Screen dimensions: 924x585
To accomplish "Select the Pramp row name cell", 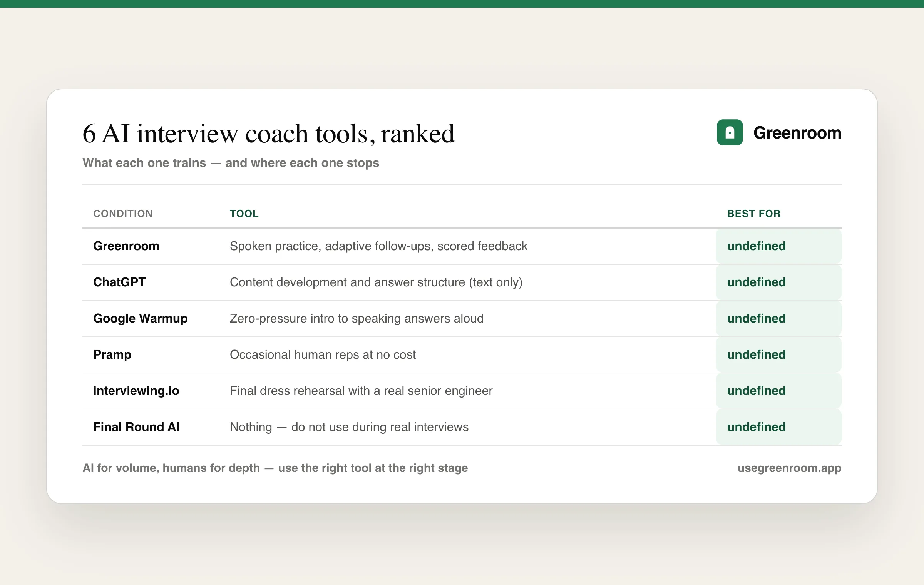I will click(112, 354).
